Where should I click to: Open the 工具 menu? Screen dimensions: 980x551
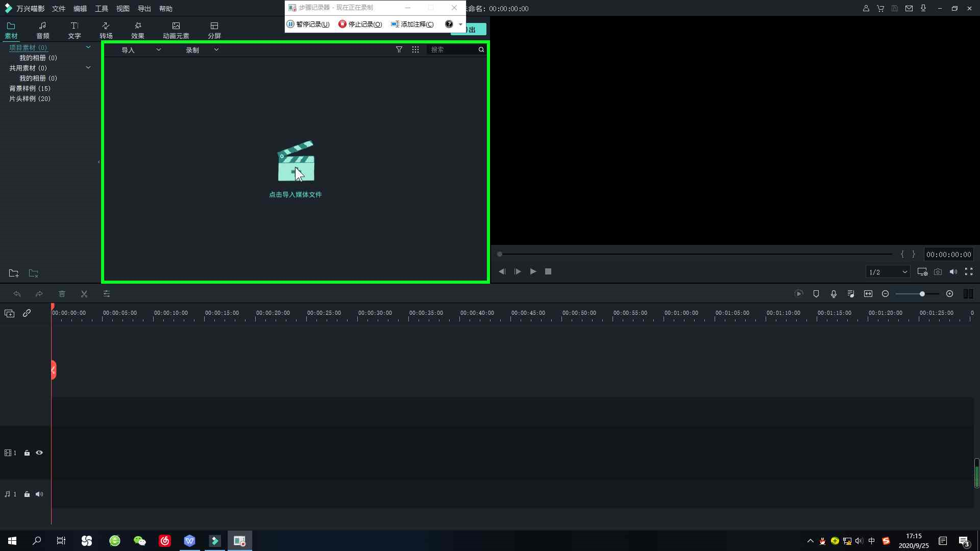(101, 9)
